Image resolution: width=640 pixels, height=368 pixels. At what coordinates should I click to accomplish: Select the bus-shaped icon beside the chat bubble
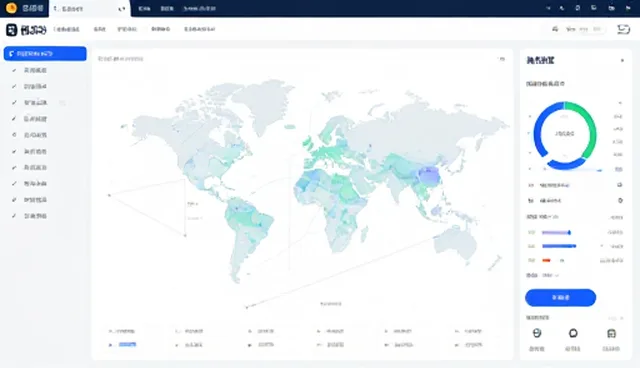coord(611,333)
